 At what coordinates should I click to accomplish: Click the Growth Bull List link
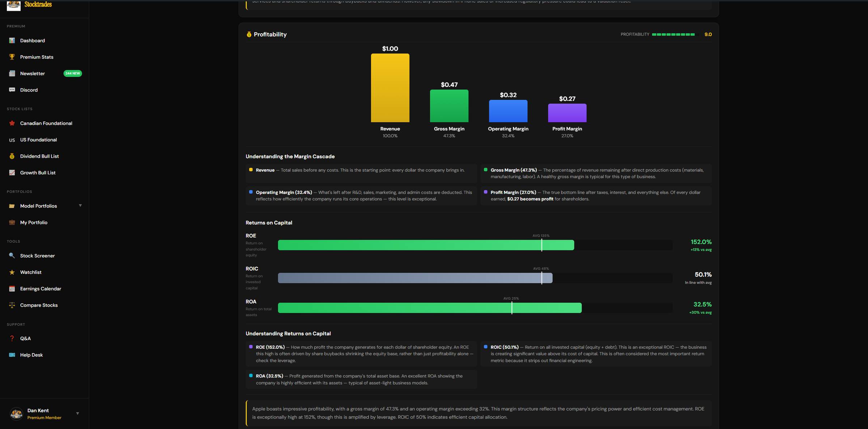pos(38,173)
